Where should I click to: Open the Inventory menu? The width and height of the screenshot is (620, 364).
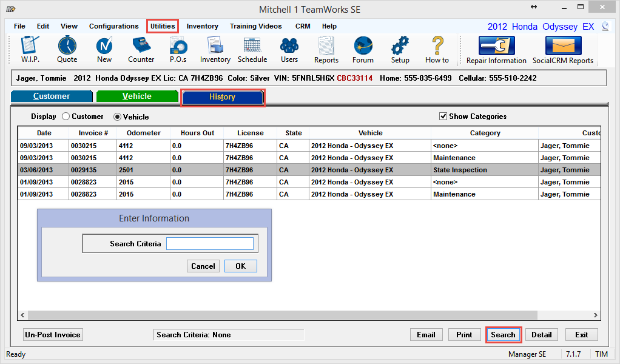(x=203, y=26)
